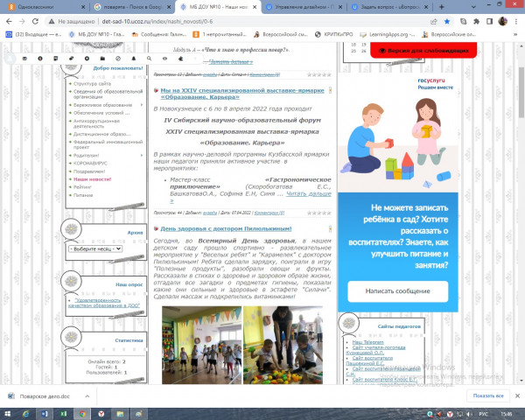Click the user avatar at the left of the admin bar
The height and width of the screenshot is (420, 525).
pyautogui.click(x=10, y=59)
